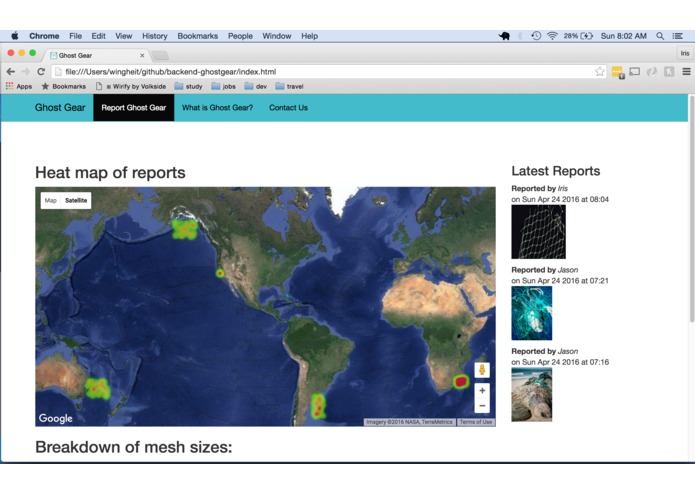Go forward to the next page
Image resolution: width=695 pixels, height=494 pixels.
(x=26, y=71)
